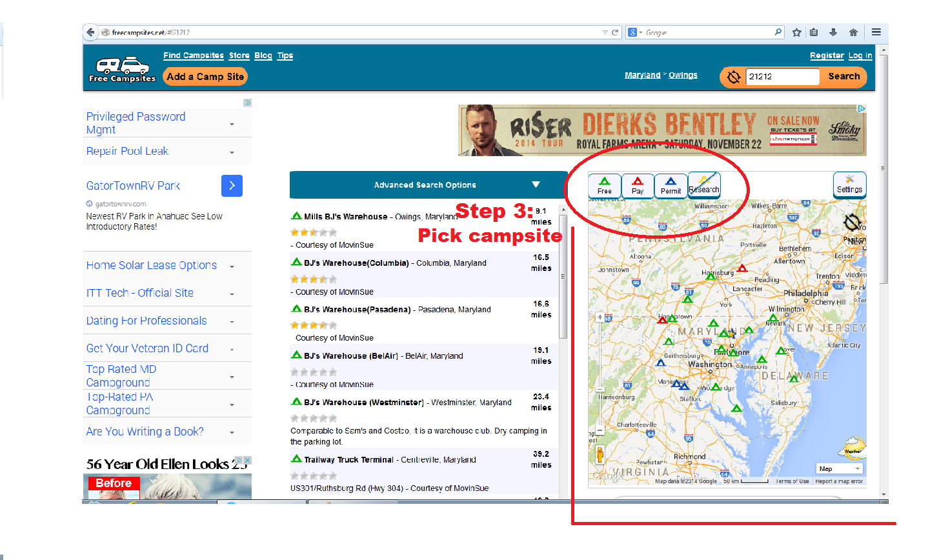
Task: Click the Register link
Action: (827, 55)
